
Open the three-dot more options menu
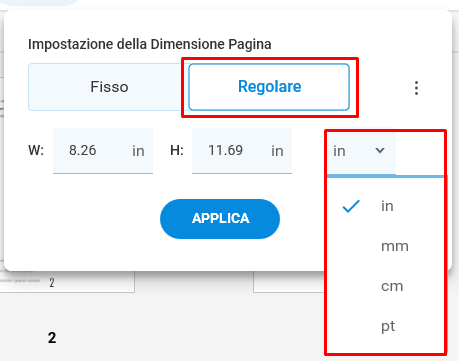[x=416, y=88]
